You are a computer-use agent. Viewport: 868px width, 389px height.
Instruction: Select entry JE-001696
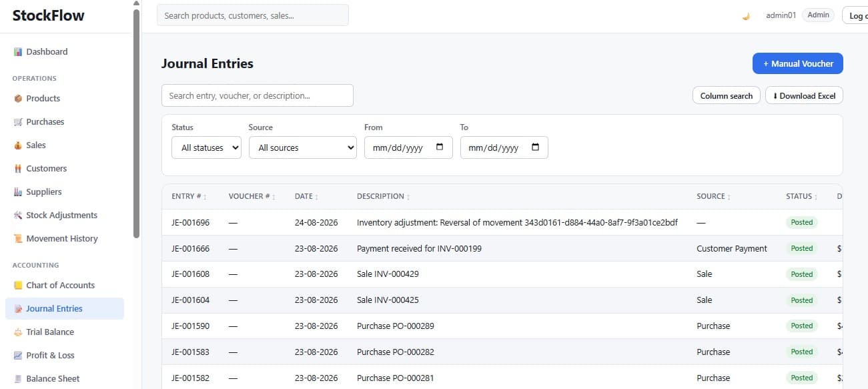(191, 223)
